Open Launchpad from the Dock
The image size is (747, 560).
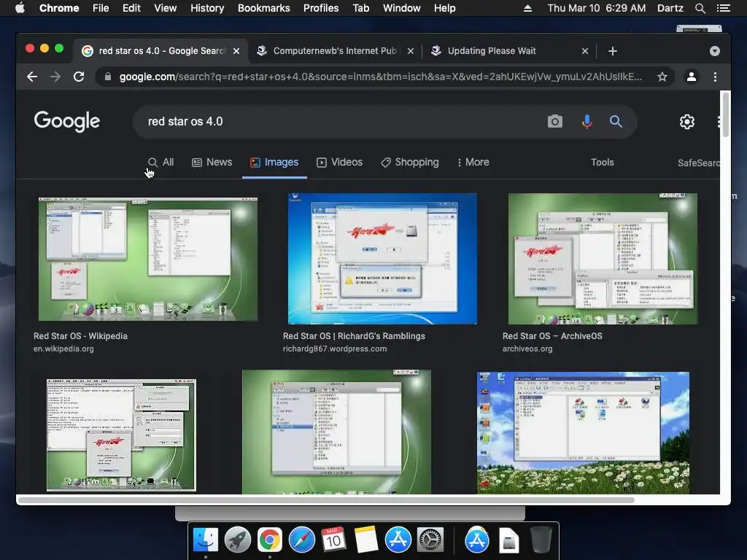pyautogui.click(x=238, y=540)
